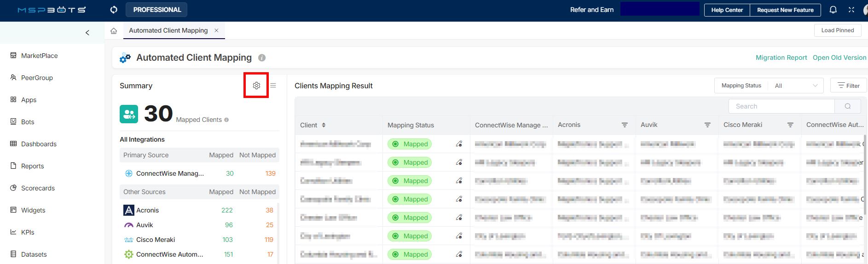Open Apps in the sidebar
The height and width of the screenshot is (264, 868).
point(23,100)
